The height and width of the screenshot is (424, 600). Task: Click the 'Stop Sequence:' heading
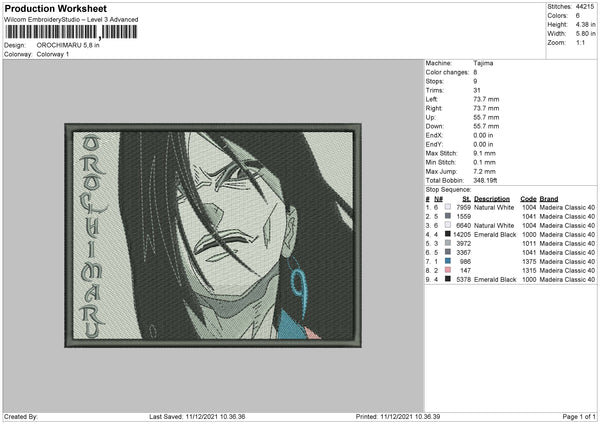448,190
